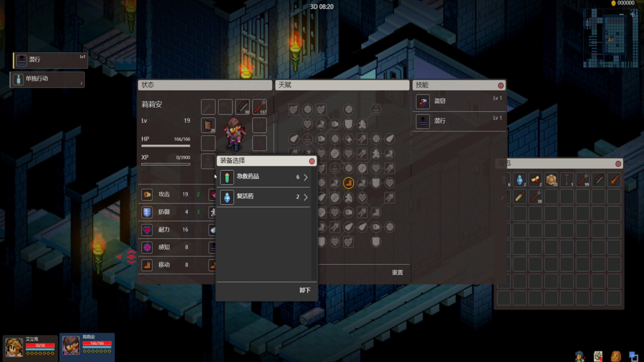The width and height of the screenshot is (644, 362).
Task: Click the 感知 perception stat icon
Action: tap(147, 247)
